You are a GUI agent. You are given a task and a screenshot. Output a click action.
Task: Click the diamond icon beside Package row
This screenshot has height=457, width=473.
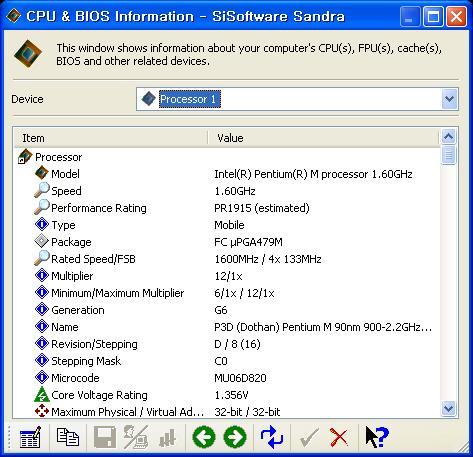tap(42, 241)
